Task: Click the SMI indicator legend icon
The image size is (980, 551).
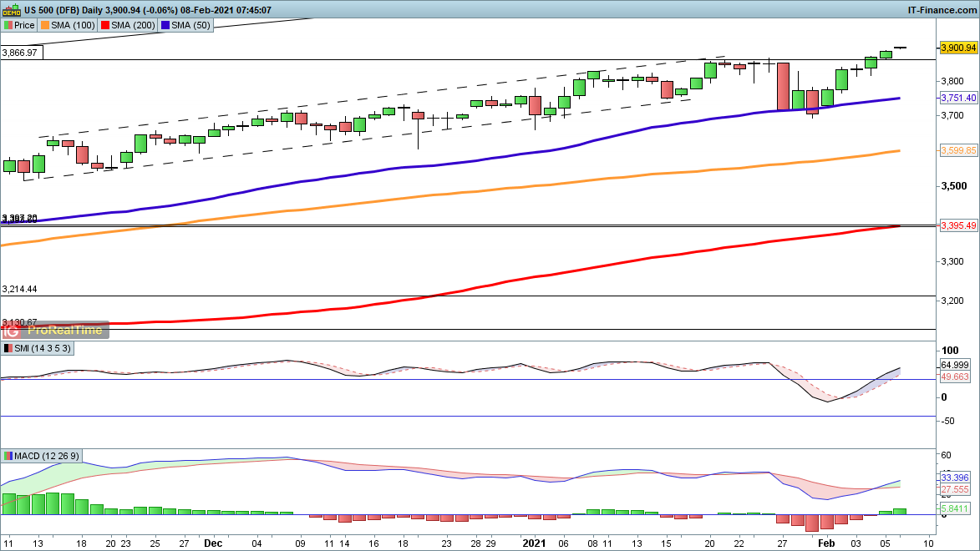Action: pyautogui.click(x=8, y=348)
